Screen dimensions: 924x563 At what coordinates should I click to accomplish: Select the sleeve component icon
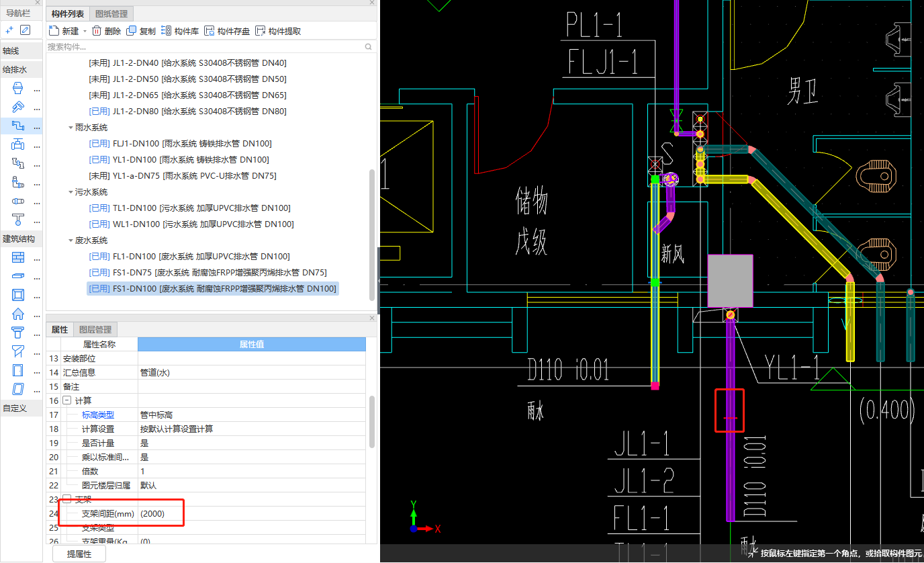click(18, 201)
